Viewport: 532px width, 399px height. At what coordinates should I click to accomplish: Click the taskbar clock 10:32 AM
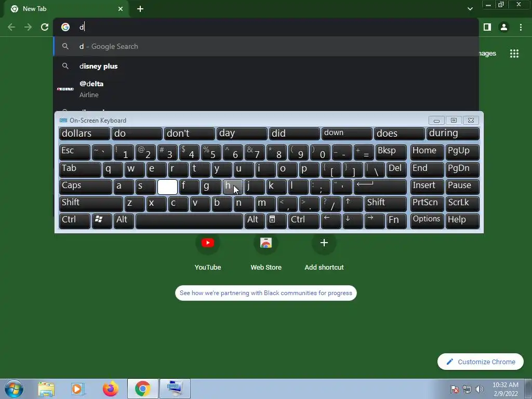coord(506,389)
